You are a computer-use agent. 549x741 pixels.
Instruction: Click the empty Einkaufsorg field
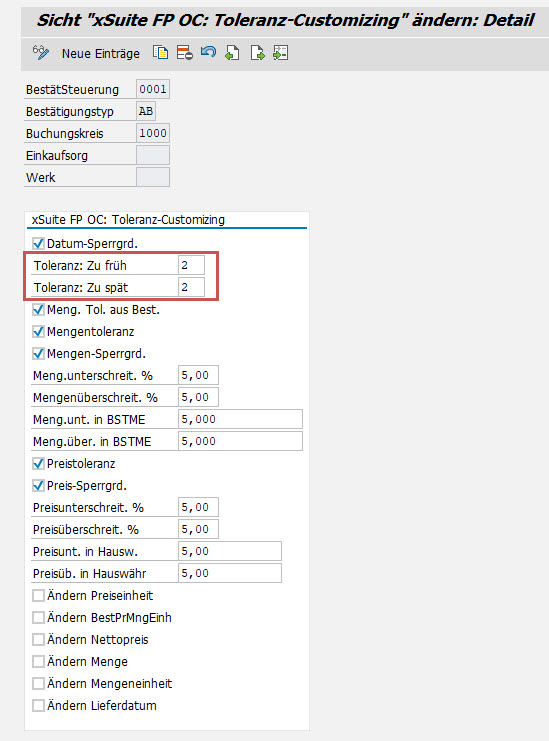click(153, 155)
